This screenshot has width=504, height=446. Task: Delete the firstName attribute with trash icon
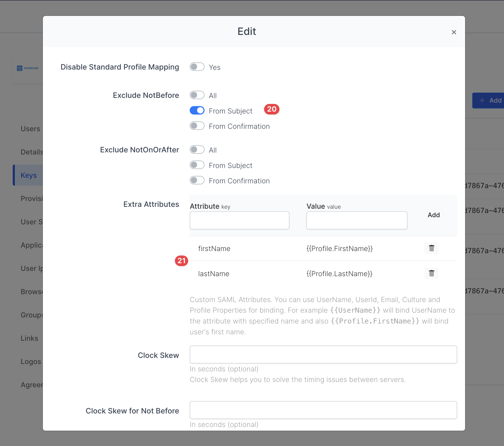(x=431, y=248)
